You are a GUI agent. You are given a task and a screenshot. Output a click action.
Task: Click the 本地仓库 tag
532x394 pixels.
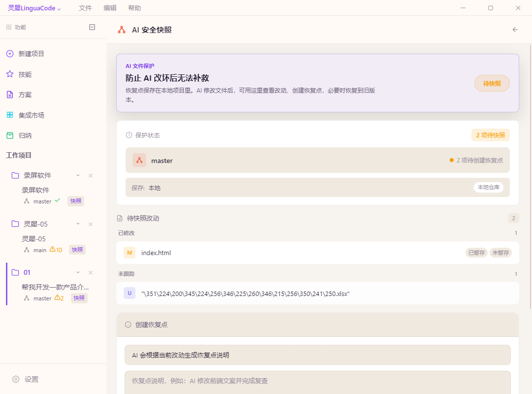pyautogui.click(x=489, y=187)
